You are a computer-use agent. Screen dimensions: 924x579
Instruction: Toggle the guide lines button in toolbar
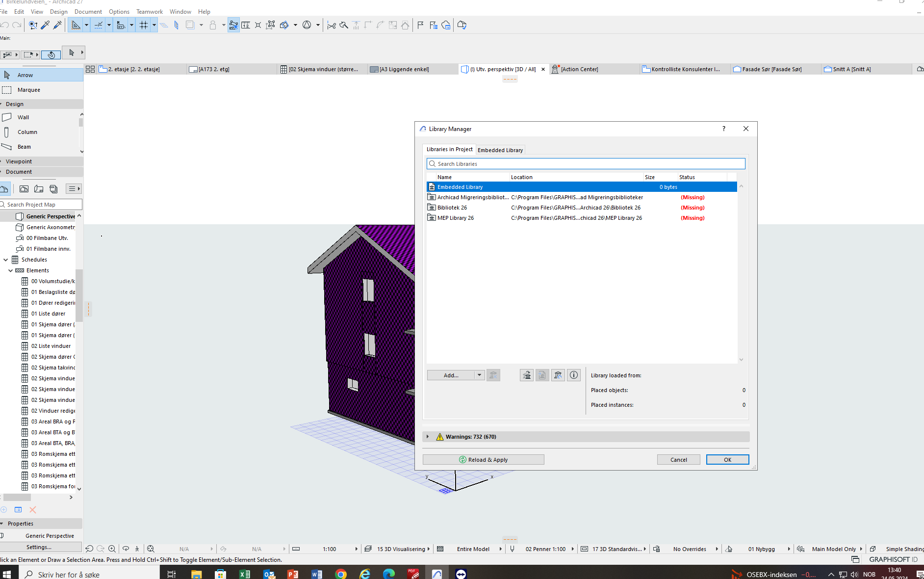tap(99, 25)
